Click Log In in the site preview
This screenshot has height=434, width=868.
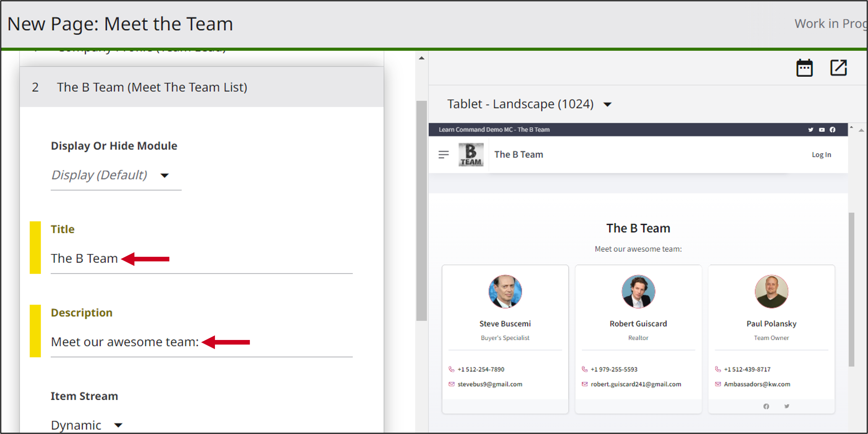(821, 155)
